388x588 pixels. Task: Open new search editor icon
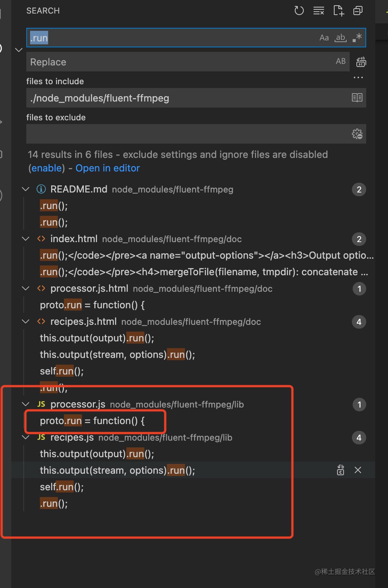(x=338, y=11)
